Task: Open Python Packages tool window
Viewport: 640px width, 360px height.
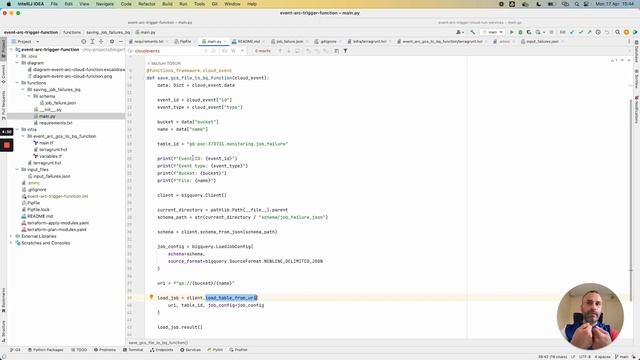Action: tap(46, 350)
